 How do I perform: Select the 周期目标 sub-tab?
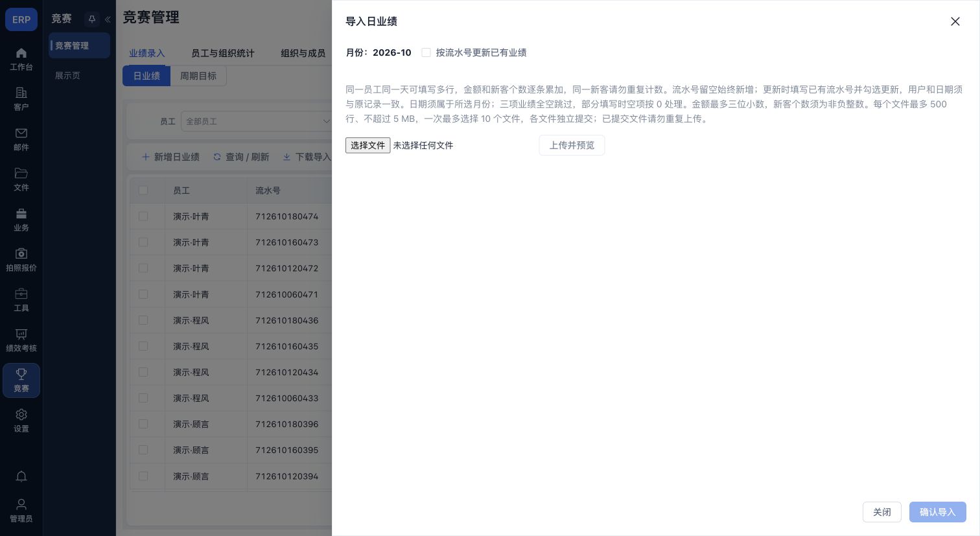coord(198,76)
